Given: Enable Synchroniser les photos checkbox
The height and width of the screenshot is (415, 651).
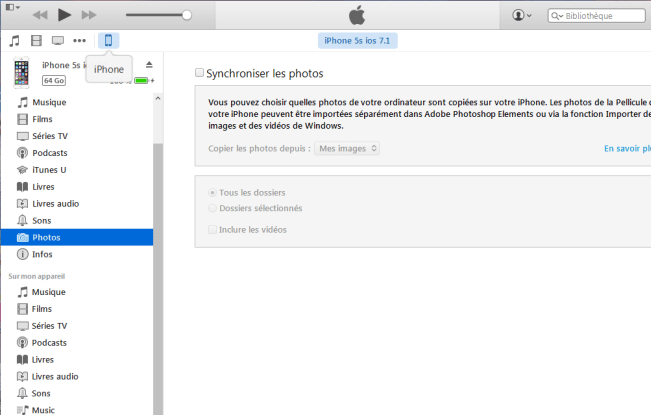Looking at the screenshot, I should pyautogui.click(x=200, y=73).
